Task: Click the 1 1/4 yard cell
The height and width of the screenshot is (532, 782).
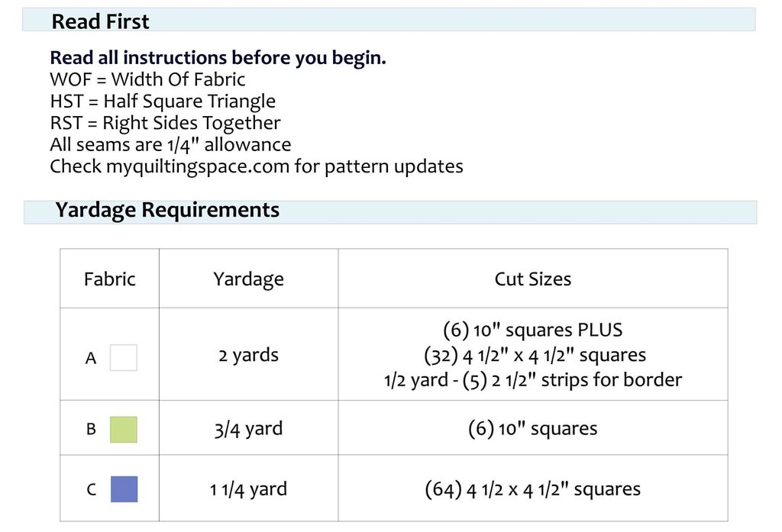Action: 248,489
